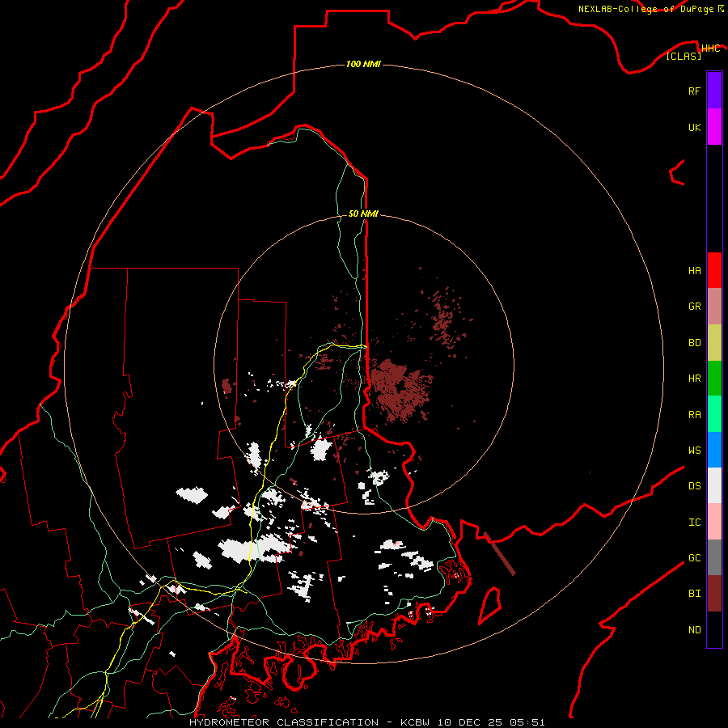
Task: Click the UK legend label
Action: pyautogui.click(x=694, y=127)
